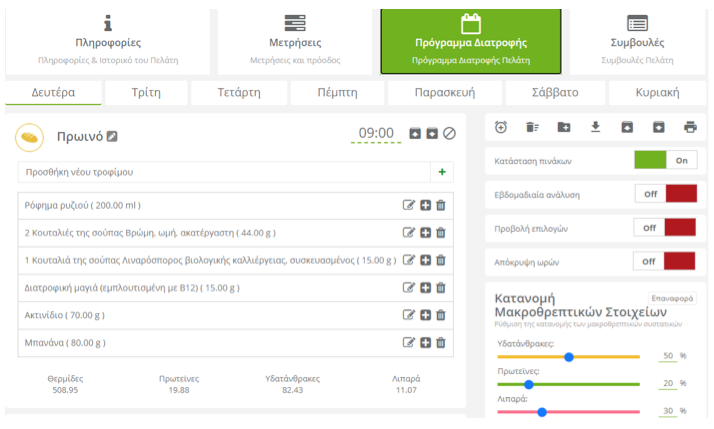Switch to Παρασκευή day tab
This screenshot has width=714, height=429.
coord(445,92)
